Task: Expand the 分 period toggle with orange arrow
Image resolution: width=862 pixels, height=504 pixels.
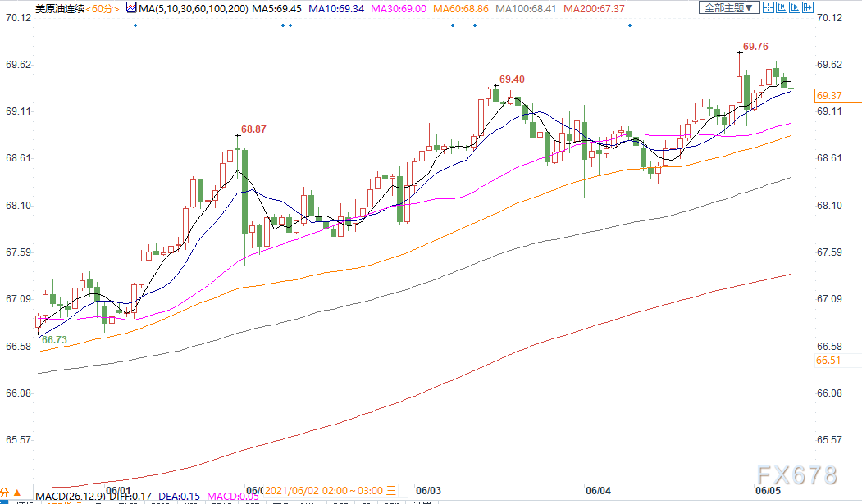Action: pyautogui.click(x=11, y=493)
